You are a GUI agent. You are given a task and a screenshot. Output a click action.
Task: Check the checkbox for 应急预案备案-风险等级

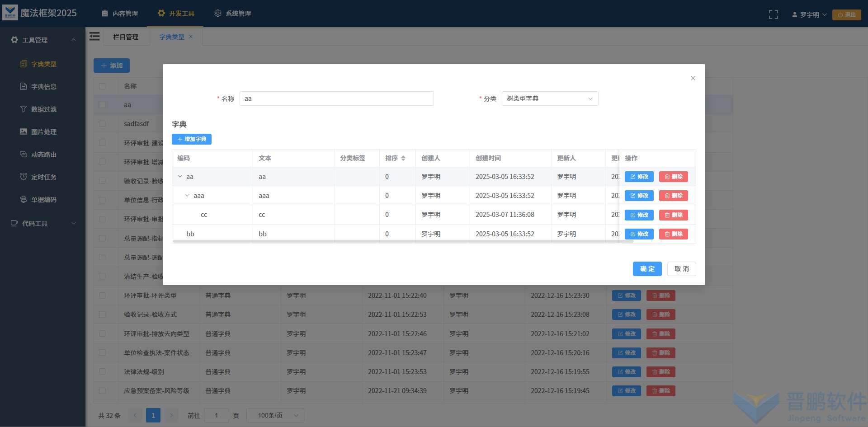(x=102, y=391)
